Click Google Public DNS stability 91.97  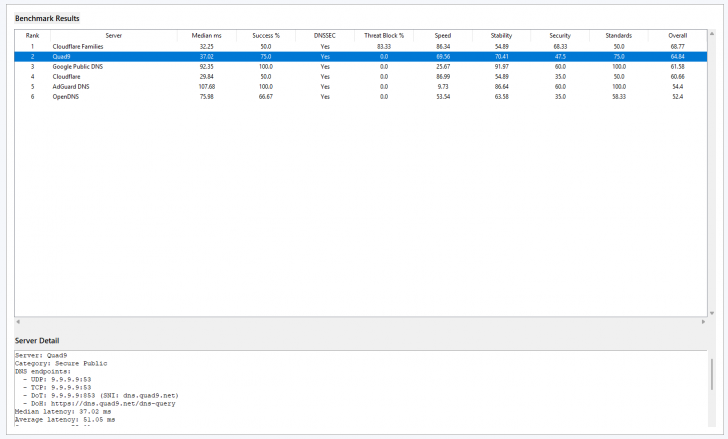501,67
